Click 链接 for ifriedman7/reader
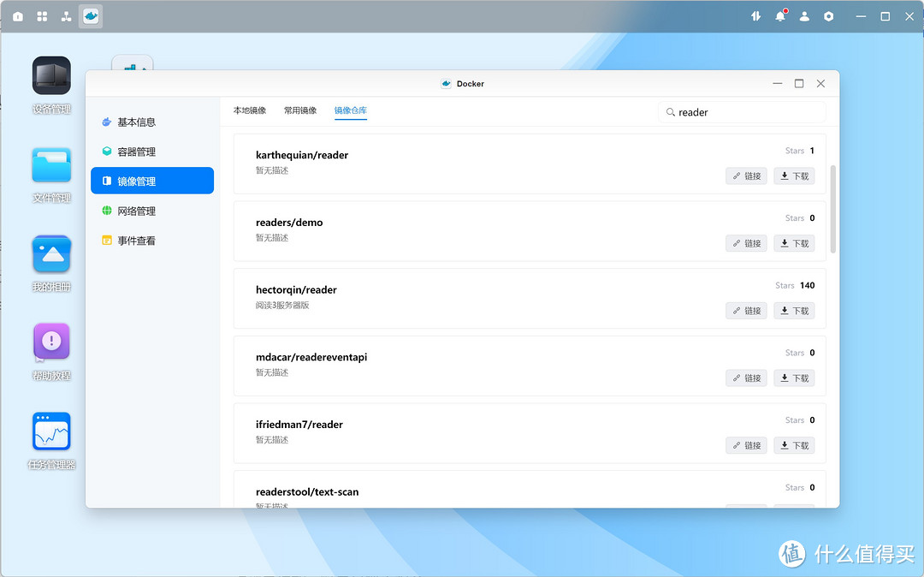The width and height of the screenshot is (924, 577). coord(747,445)
